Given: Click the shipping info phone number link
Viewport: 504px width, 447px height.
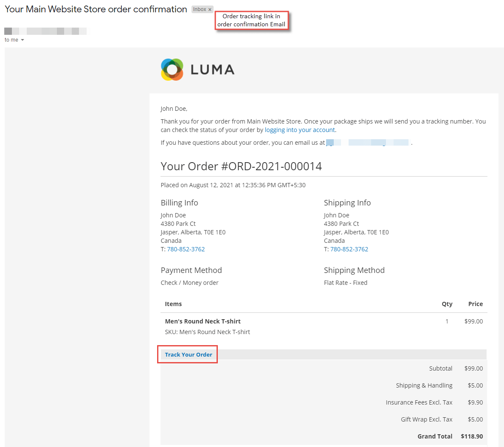Looking at the screenshot, I should pos(349,249).
